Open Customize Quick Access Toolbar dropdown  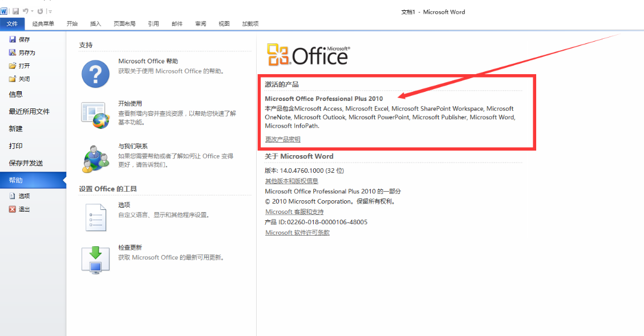(x=50, y=11)
